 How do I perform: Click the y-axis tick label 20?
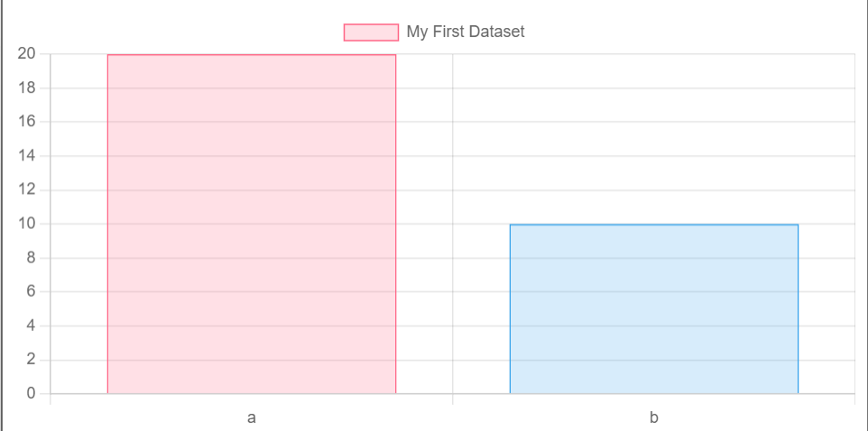click(26, 54)
